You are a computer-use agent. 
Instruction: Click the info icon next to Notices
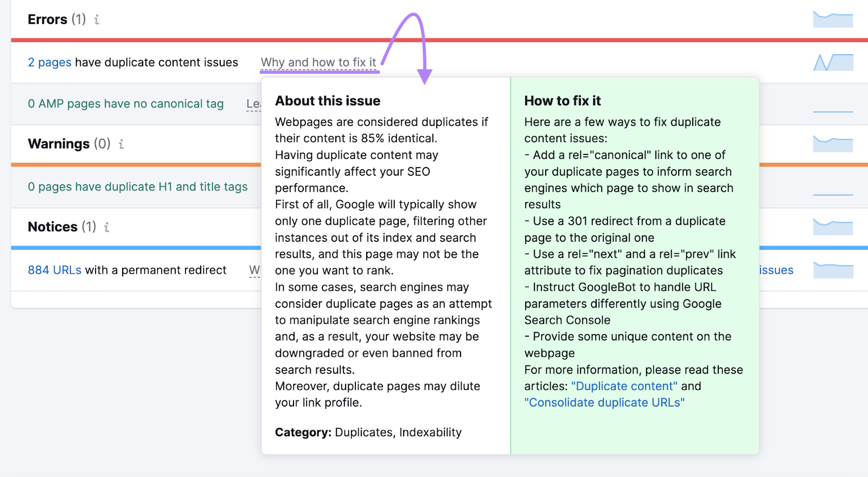107,227
